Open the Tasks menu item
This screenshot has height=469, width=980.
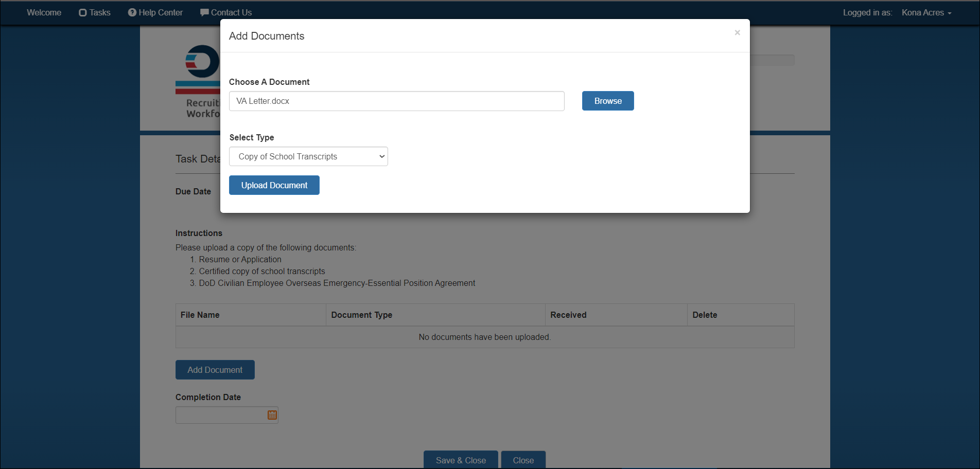point(95,12)
